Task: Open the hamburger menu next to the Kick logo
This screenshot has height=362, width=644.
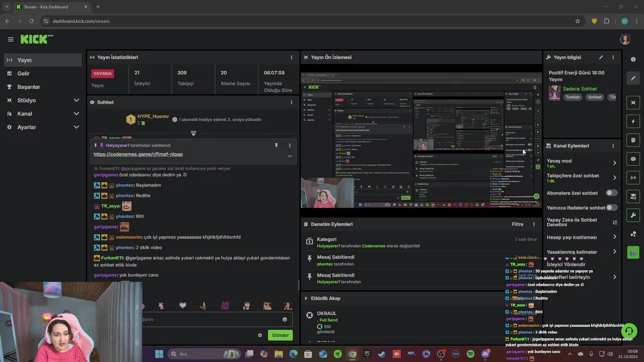Action: (x=11, y=39)
